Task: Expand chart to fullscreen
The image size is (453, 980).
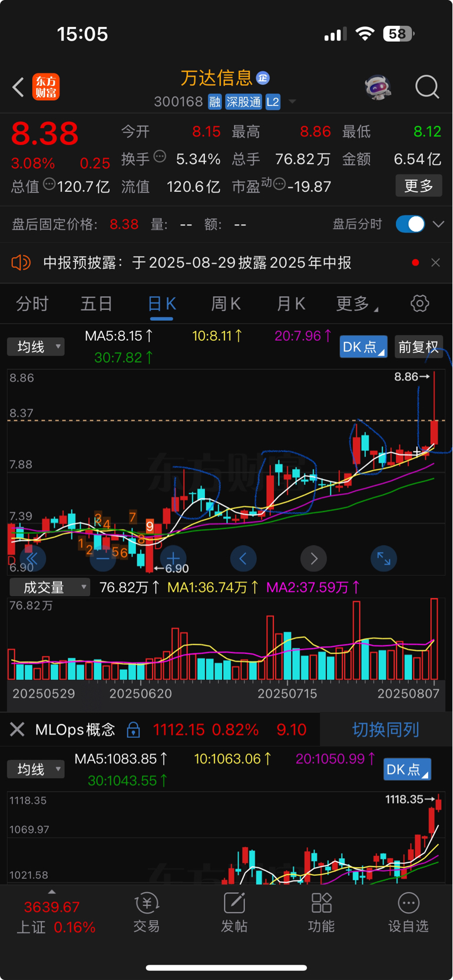Action: click(383, 559)
